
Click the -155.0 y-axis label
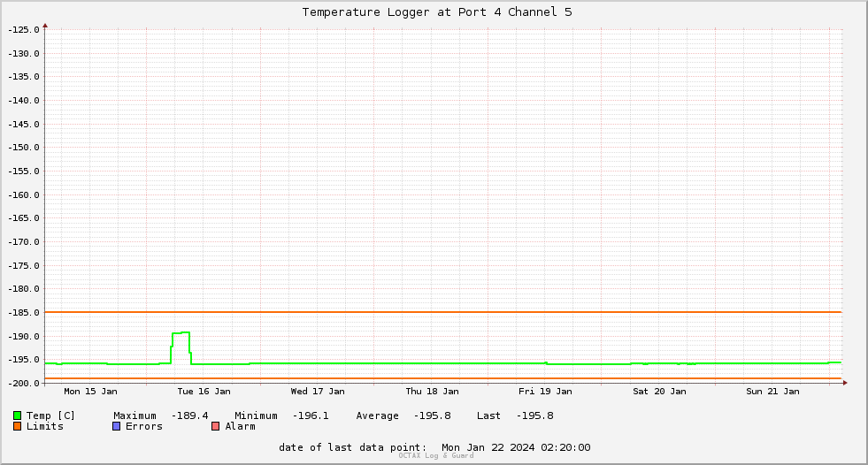(x=23, y=172)
